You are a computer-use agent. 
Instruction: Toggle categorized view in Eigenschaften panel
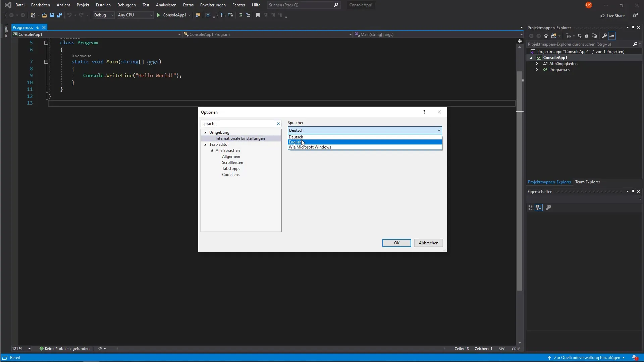click(531, 207)
